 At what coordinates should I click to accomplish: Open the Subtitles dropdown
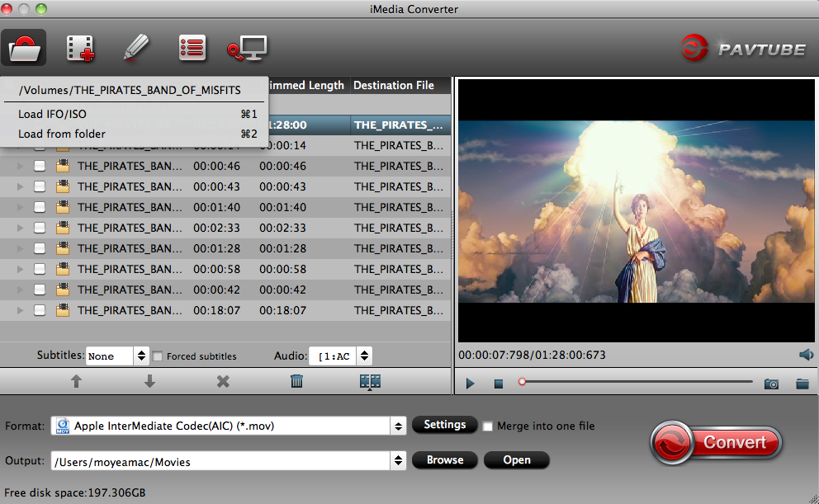point(117,356)
